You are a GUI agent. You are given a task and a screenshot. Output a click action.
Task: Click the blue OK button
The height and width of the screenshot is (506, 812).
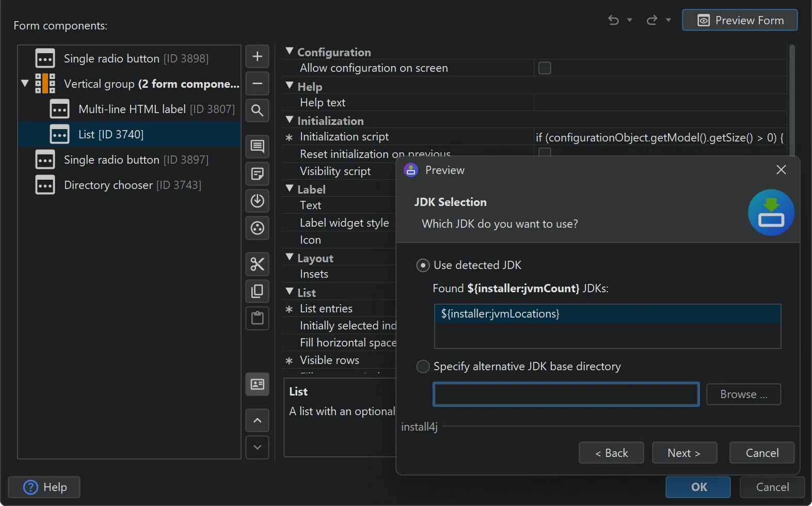[x=698, y=487]
